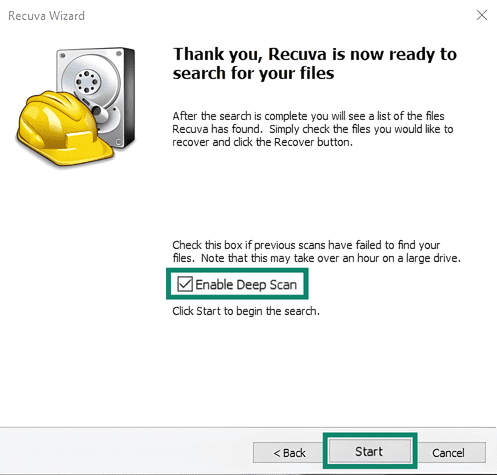This screenshot has width=497, height=475.
Task: Go back with the < Back button
Action: pos(288,453)
